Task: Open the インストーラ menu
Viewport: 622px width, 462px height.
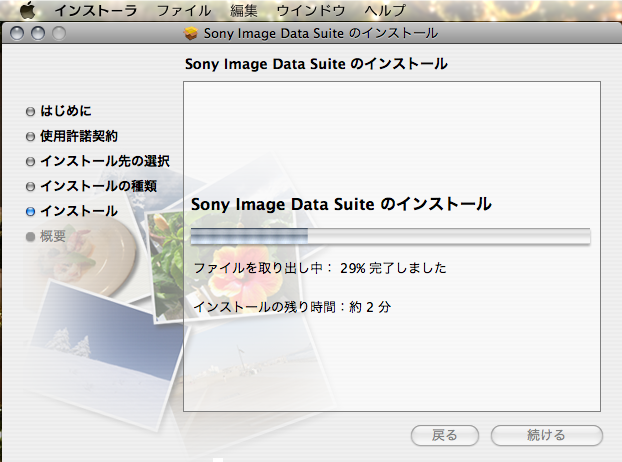Action: click(95, 11)
